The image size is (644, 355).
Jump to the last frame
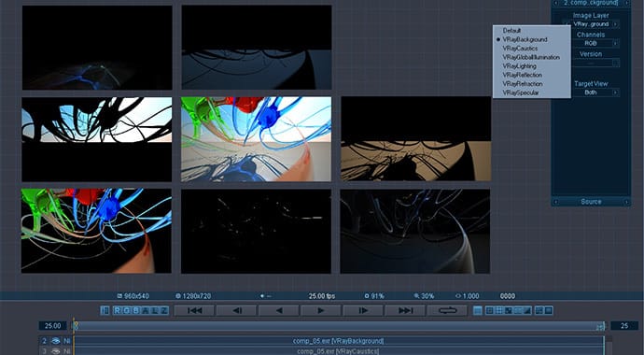click(405, 310)
